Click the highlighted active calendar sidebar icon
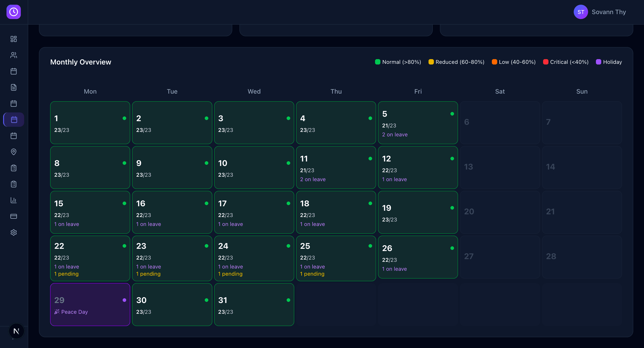 14,120
